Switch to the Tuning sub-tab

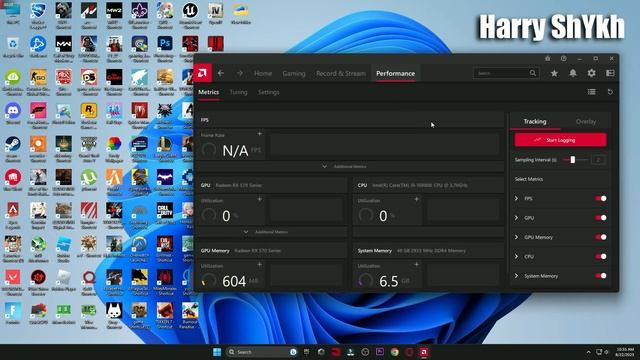pyautogui.click(x=238, y=92)
